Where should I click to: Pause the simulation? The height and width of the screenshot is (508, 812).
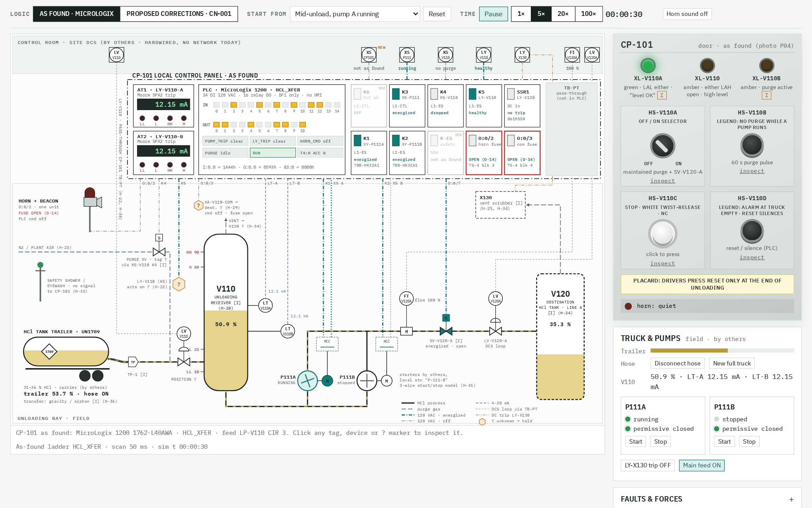pos(493,14)
